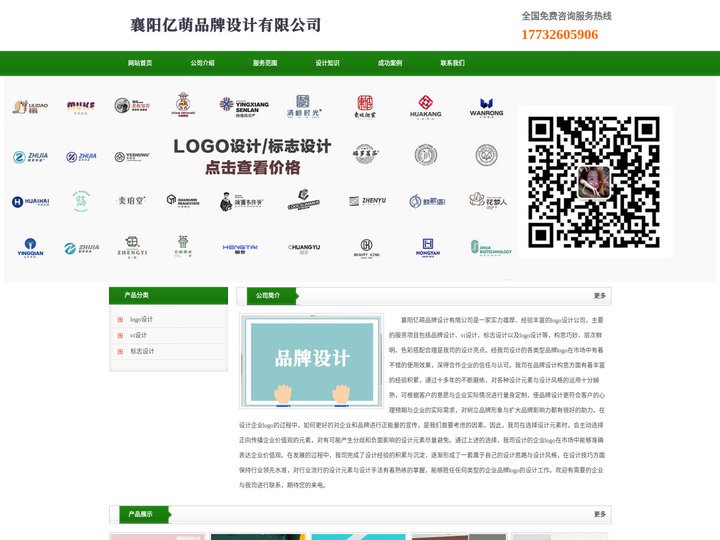
Task: Click the HUAIHAI logo in the banner
Action: [x=30, y=202]
